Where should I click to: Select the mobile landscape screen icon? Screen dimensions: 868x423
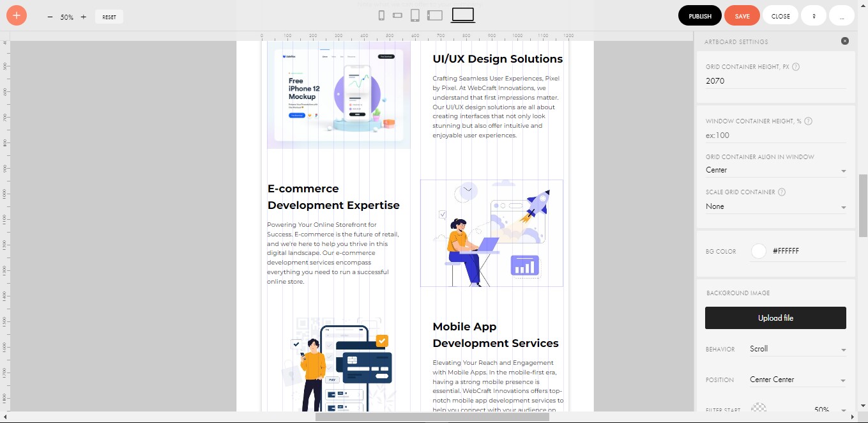397,15
